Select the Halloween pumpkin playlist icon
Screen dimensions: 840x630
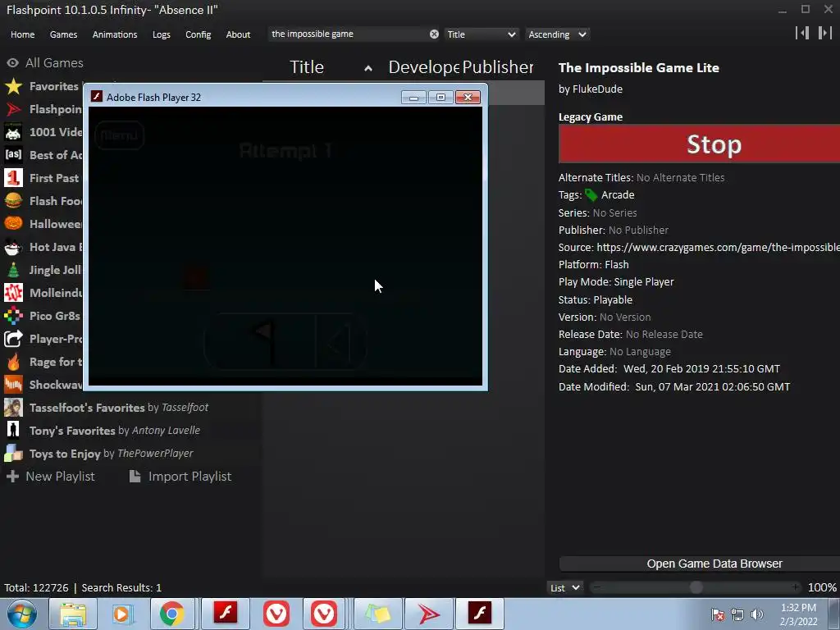13,224
